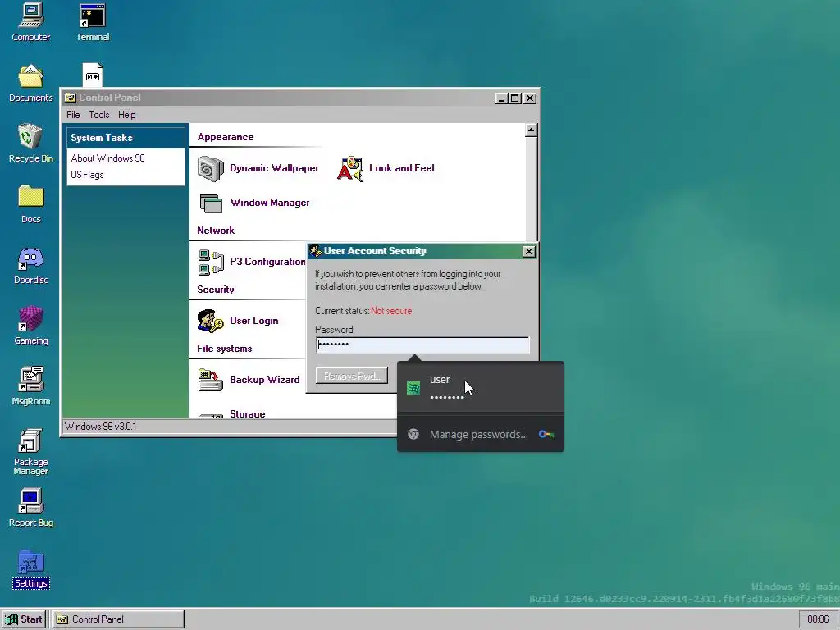The image size is (840, 630).
Task: Select the green icon of saved 'user' credential
Action: pos(413,388)
